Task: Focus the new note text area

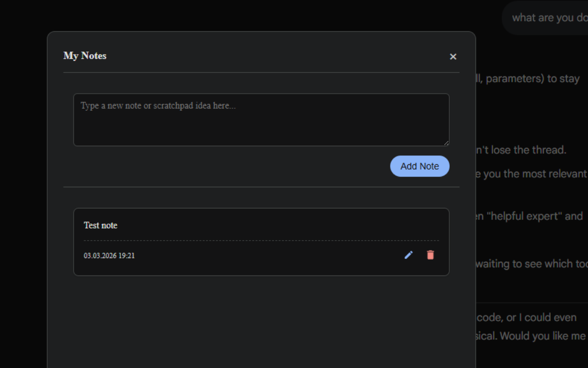Action: tap(261, 120)
